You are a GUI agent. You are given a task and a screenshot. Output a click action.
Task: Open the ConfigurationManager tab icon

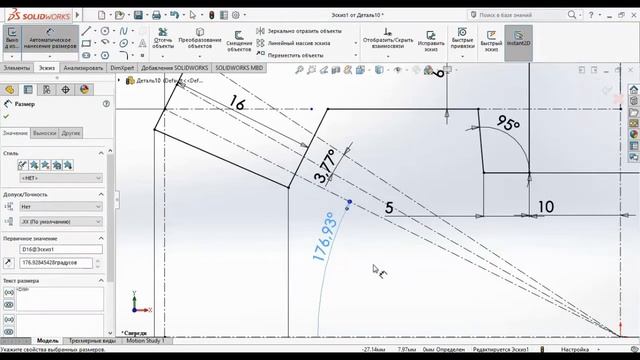click(47, 90)
